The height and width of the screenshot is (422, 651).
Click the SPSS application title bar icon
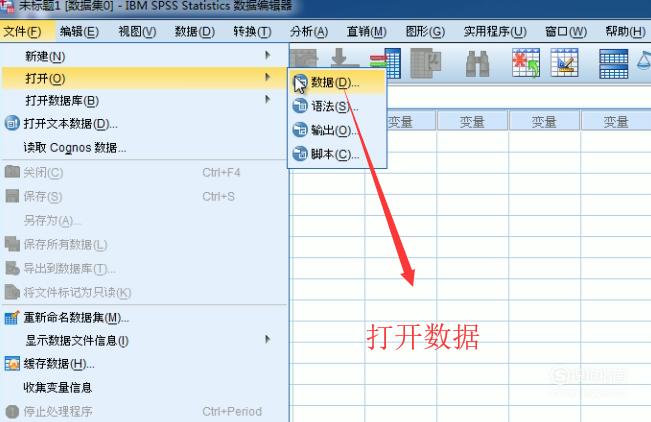point(7,7)
